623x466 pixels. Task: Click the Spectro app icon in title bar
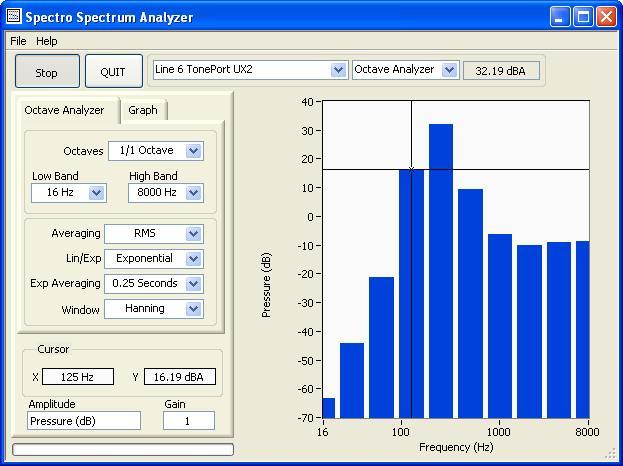[x=13, y=17]
